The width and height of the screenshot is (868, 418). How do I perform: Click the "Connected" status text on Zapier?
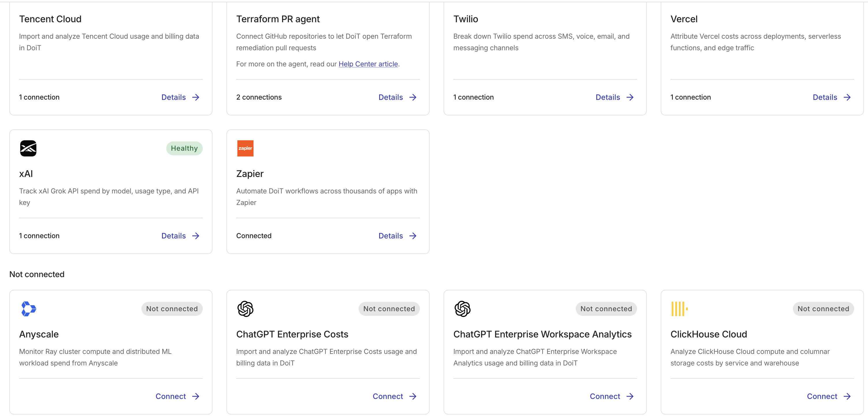254,236
